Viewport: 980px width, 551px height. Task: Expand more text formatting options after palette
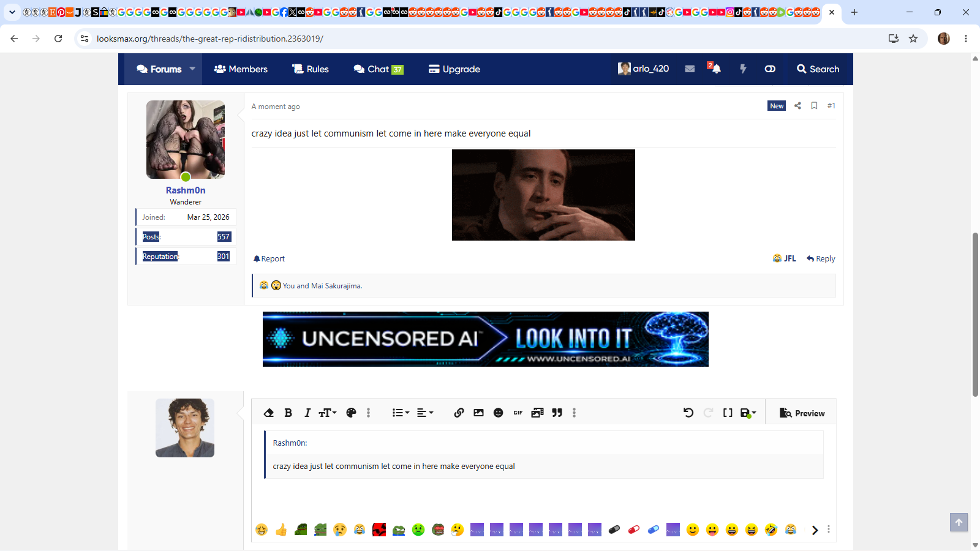pyautogui.click(x=368, y=413)
